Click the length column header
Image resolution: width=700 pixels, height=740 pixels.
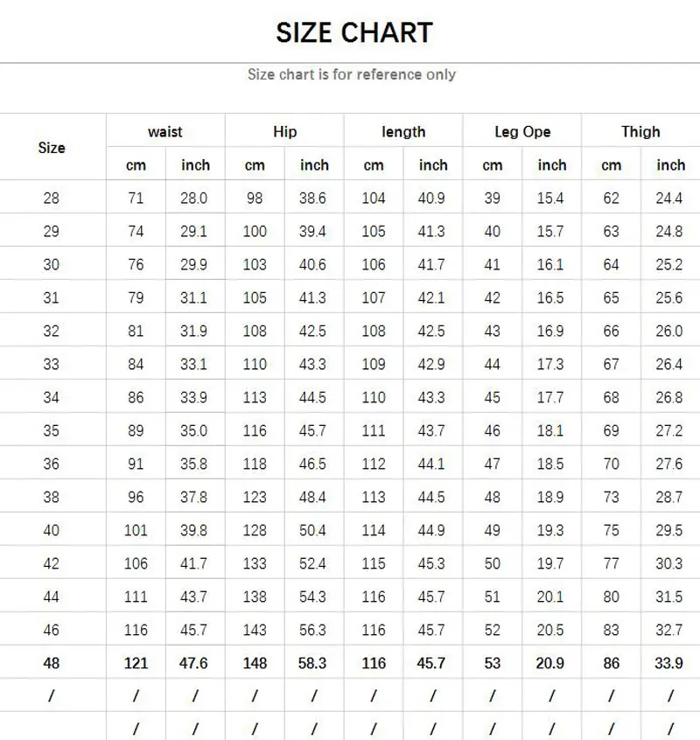pyautogui.click(x=403, y=132)
